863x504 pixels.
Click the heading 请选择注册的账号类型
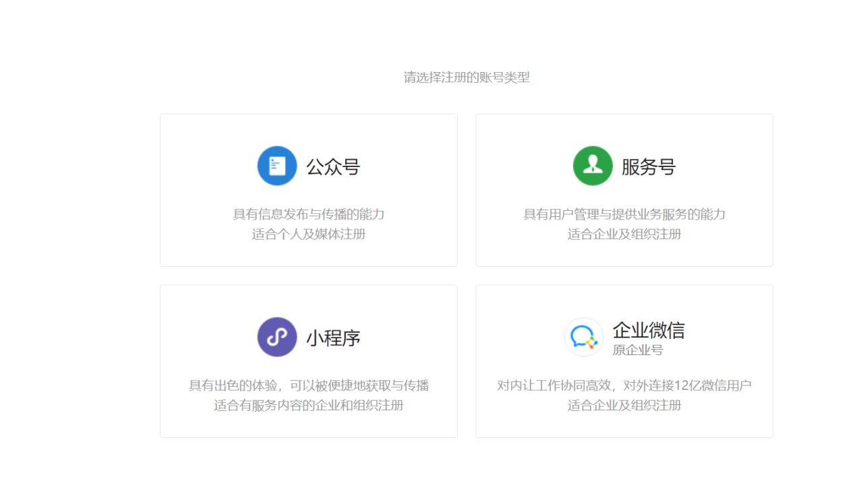[x=467, y=77]
